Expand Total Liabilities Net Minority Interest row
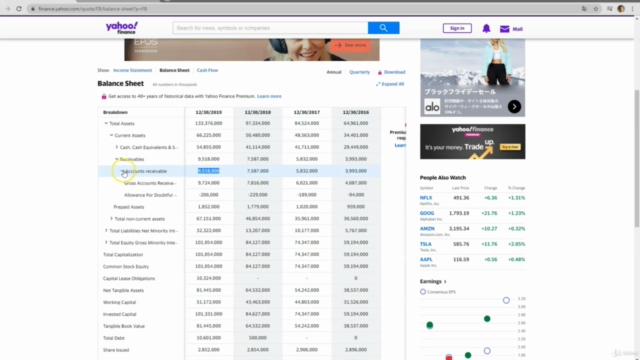The width and height of the screenshot is (640, 360). [x=106, y=231]
